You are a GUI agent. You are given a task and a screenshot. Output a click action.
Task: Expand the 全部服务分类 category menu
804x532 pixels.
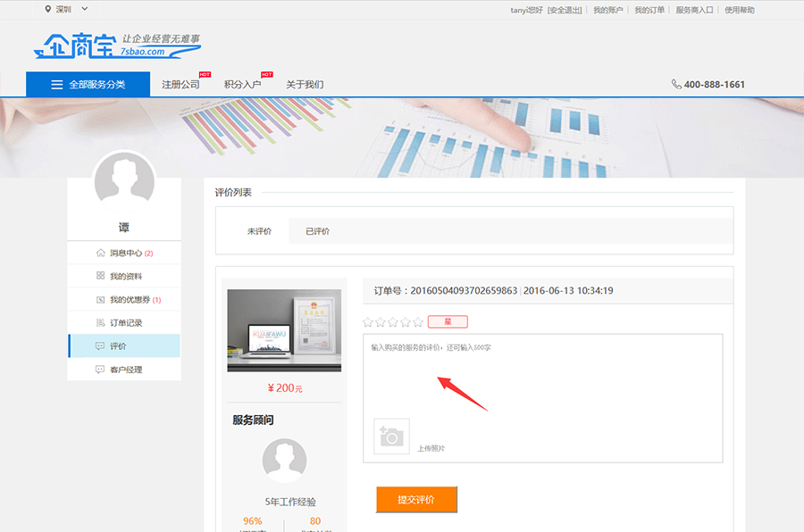click(x=88, y=85)
